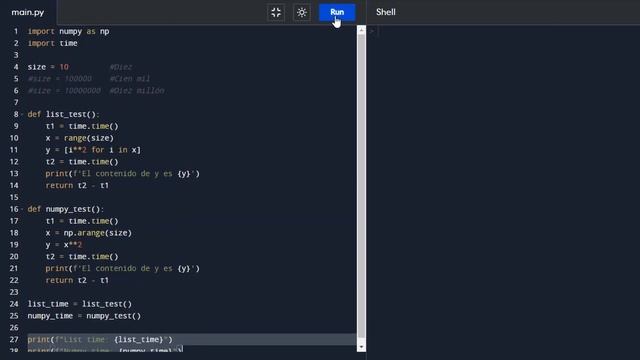The height and width of the screenshot is (360, 640).
Task: Click 'numpy_time = numpy_test()' line
Action: [84, 316]
